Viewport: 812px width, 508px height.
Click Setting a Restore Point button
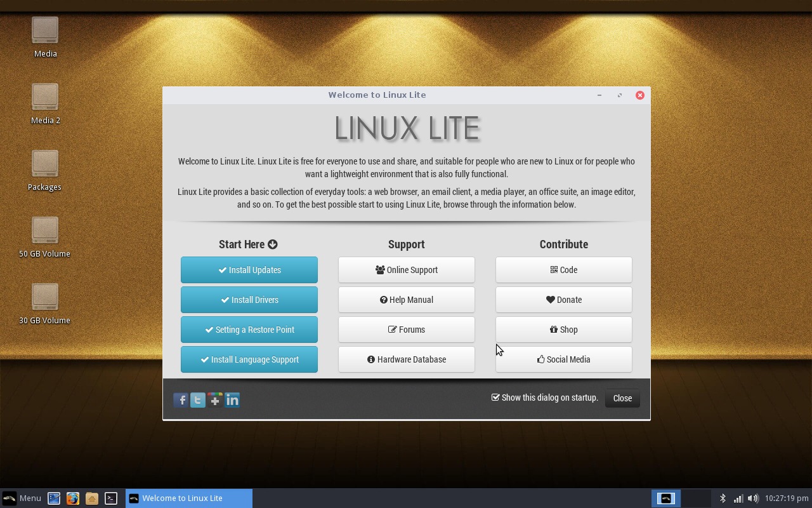pyautogui.click(x=249, y=330)
